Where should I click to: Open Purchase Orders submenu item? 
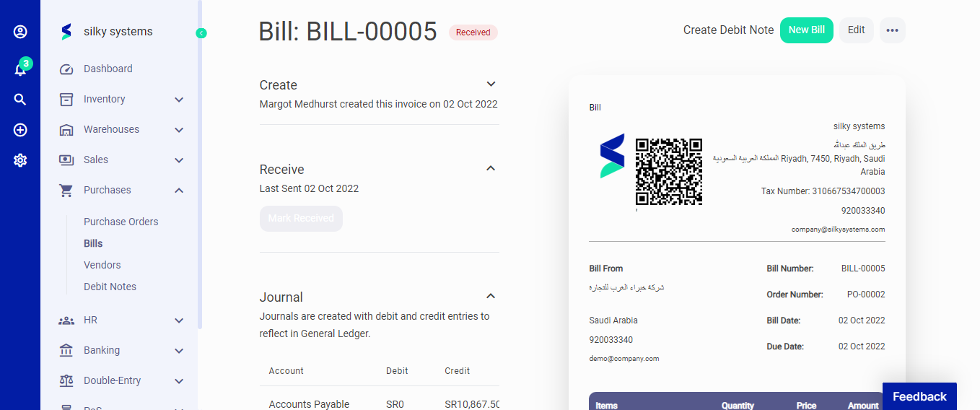tap(121, 222)
